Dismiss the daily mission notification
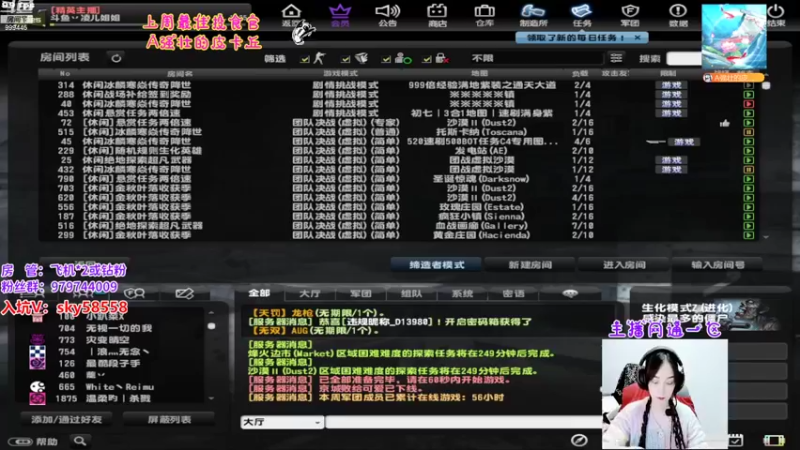800x450 pixels. (x=638, y=38)
